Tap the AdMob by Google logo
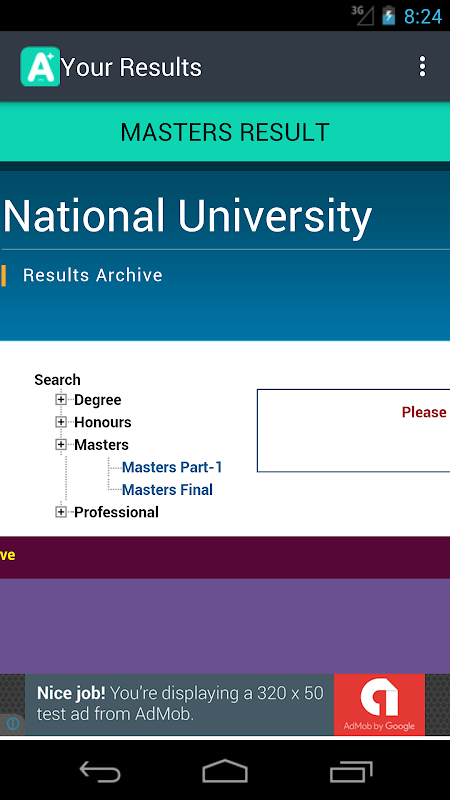Screen dimensions: 450x800 tap(379, 705)
